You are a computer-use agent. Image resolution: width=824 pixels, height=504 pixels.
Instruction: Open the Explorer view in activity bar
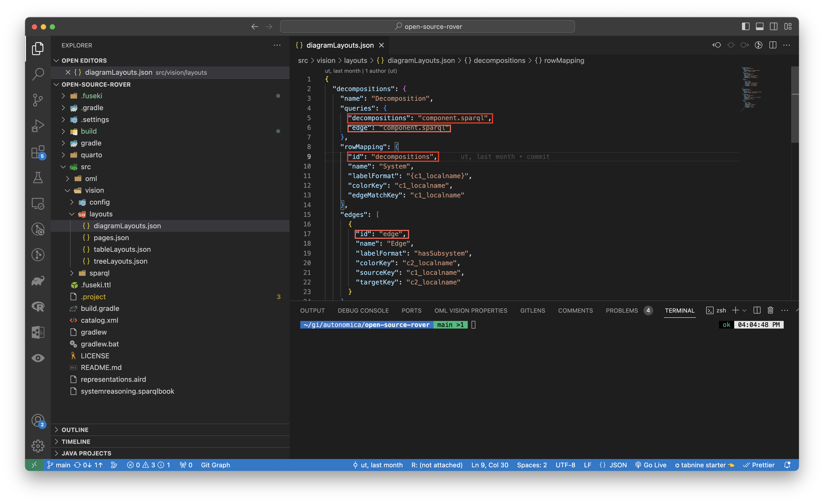pyautogui.click(x=38, y=49)
